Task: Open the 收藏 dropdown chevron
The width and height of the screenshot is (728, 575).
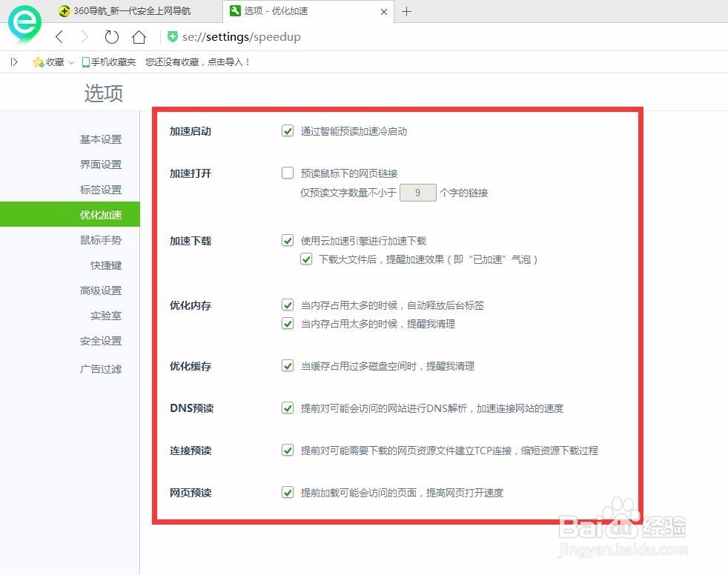Action: (x=71, y=62)
